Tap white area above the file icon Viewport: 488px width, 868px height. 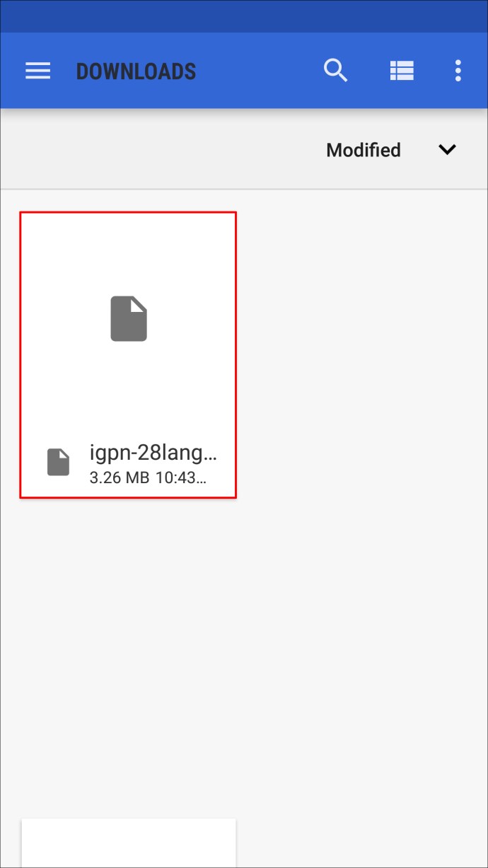click(x=128, y=253)
